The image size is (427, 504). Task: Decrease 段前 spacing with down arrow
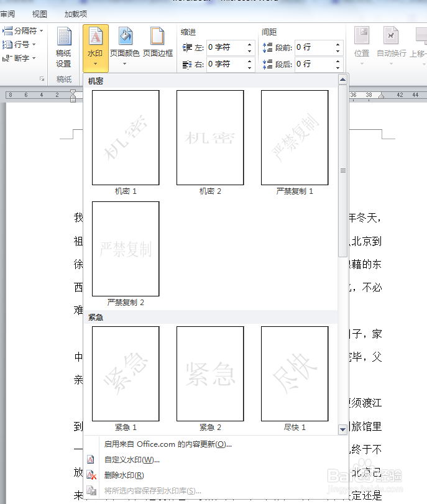tap(337, 51)
